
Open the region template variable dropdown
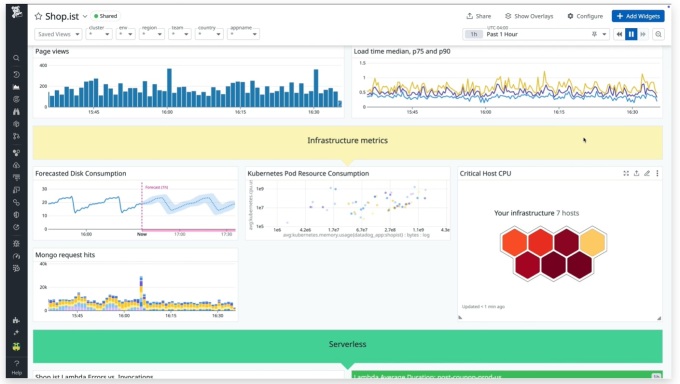click(x=152, y=34)
